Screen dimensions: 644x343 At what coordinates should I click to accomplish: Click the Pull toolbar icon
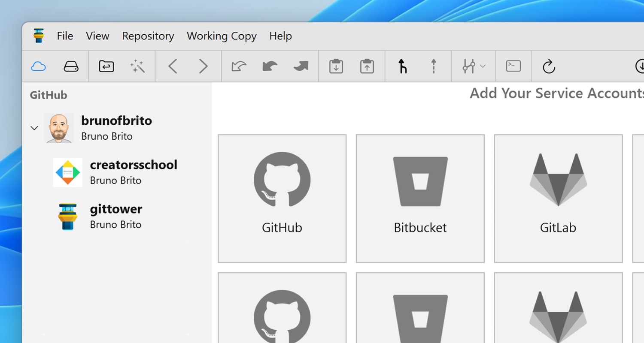point(270,66)
